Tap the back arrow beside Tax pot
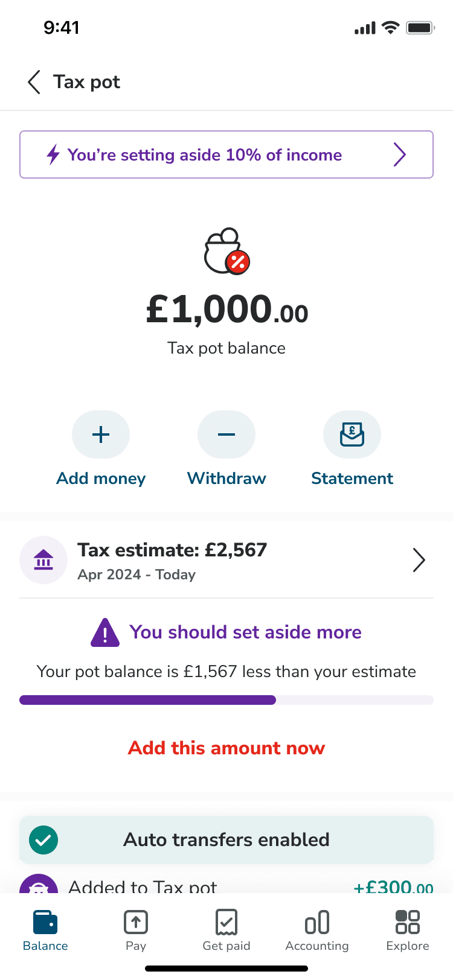Screen dimensions: 453x980 pos(34,82)
